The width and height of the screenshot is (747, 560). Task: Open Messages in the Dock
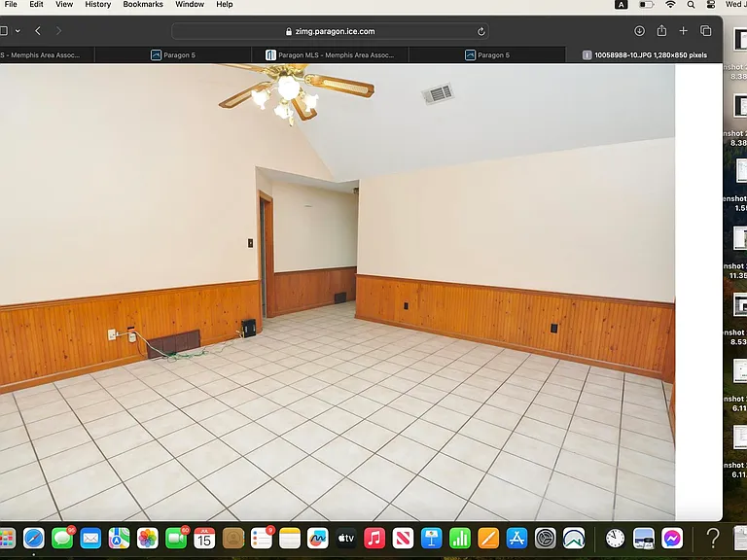pyautogui.click(x=62, y=539)
